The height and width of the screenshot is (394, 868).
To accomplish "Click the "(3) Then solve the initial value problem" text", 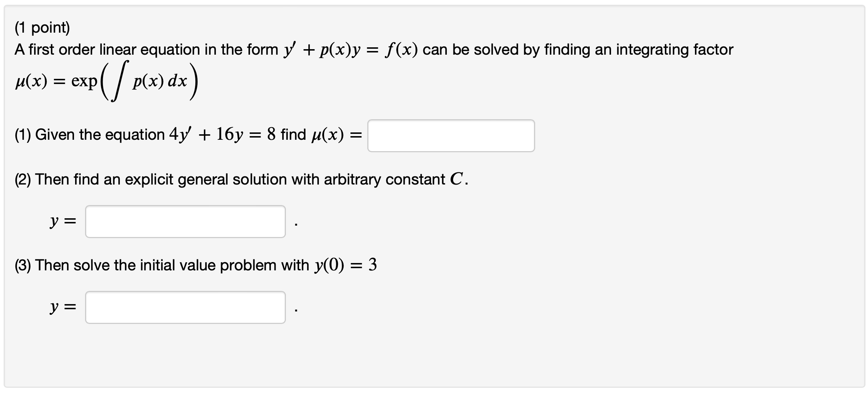I will [162, 265].
